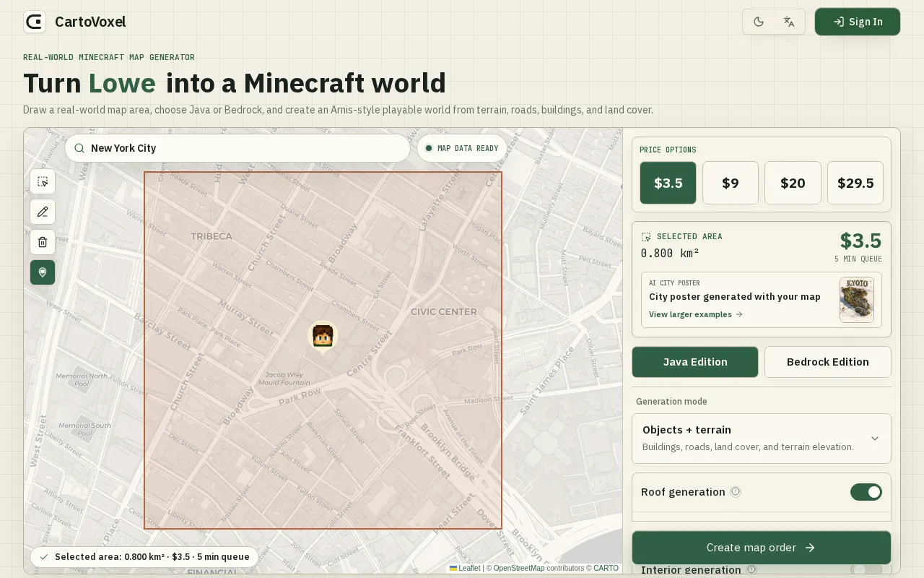This screenshot has height=578, width=924.
Task: Click the Sign In button
Action: pos(858,22)
